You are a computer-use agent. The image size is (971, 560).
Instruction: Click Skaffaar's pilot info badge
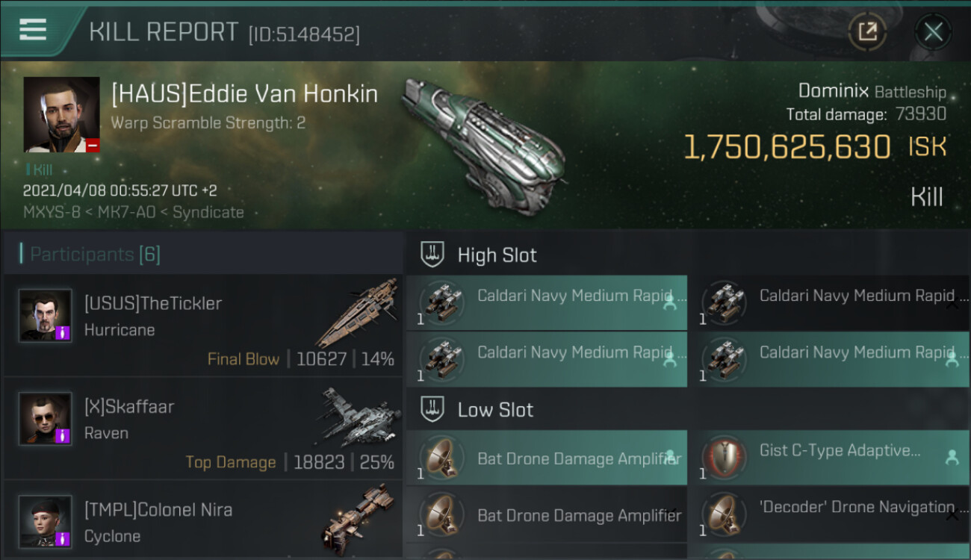(x=63, y=435)
